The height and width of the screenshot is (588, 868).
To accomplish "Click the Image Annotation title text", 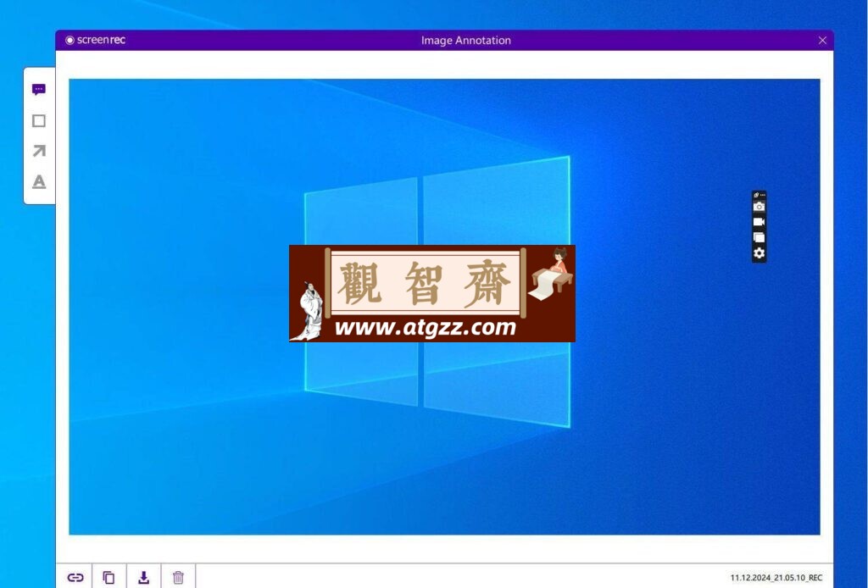I will (x=465, y=41).
